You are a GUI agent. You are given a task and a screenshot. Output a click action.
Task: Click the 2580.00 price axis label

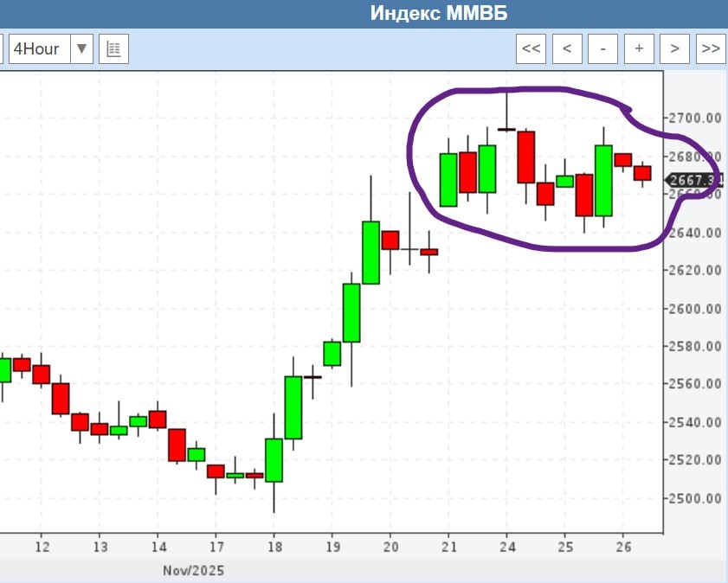coord(694,346)
